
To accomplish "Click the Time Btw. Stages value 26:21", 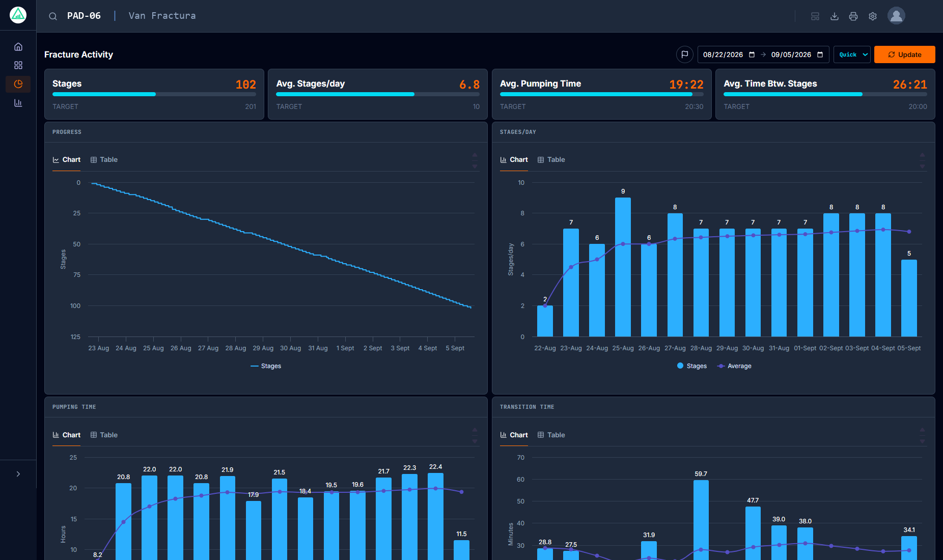I will (x=910, y=85).
